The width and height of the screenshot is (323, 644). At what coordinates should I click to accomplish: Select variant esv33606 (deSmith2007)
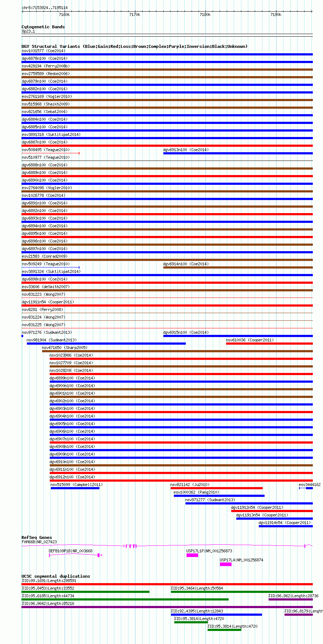(x=167, y=290)
